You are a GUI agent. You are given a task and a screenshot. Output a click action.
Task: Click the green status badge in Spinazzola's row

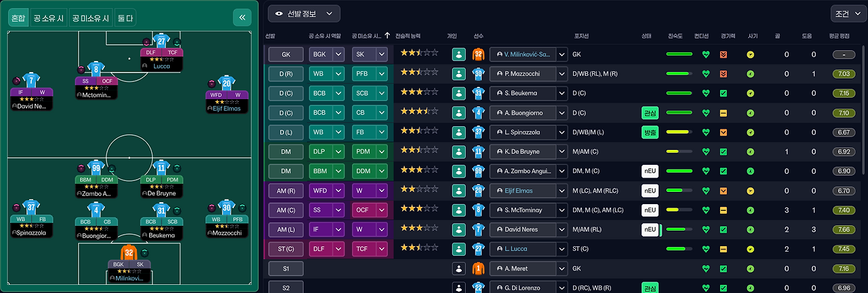tap(650, 132)
